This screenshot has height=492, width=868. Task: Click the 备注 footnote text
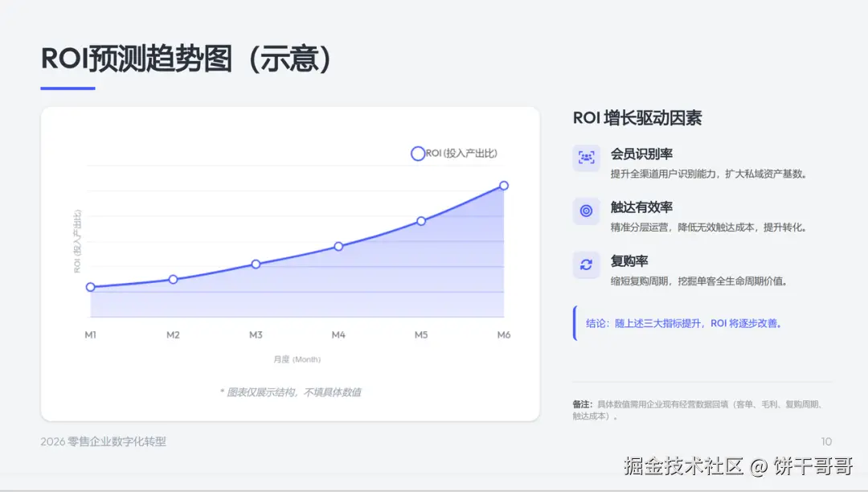point(698,410)
